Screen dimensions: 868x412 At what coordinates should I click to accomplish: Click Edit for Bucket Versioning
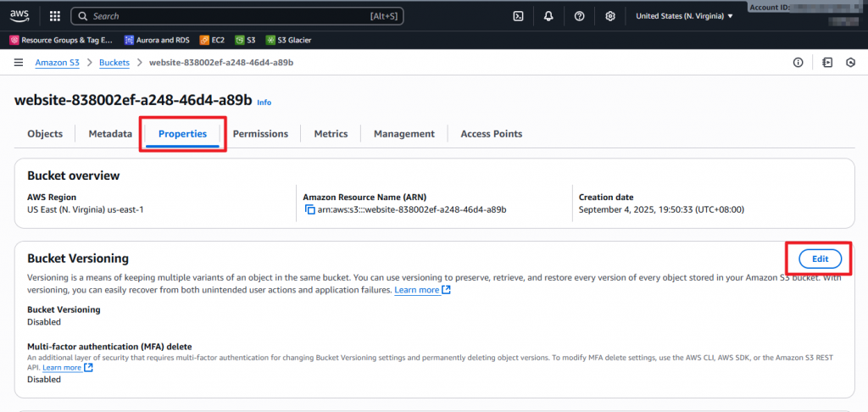820,259
